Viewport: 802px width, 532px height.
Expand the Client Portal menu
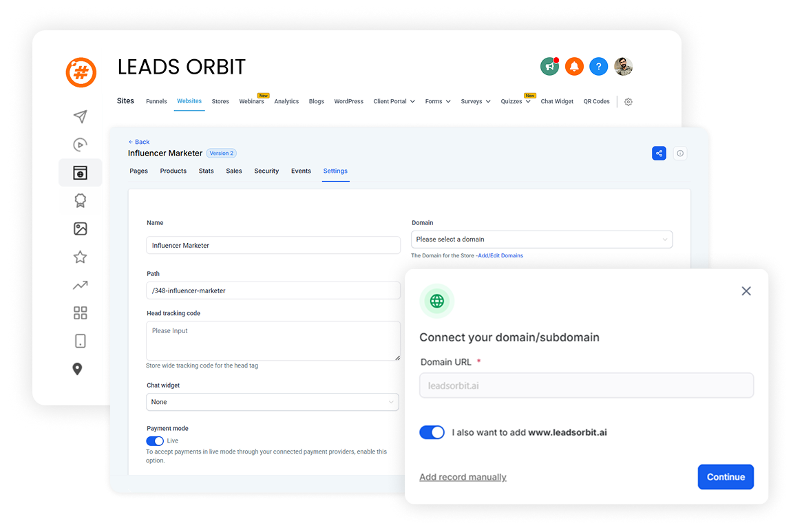[394, 101]
